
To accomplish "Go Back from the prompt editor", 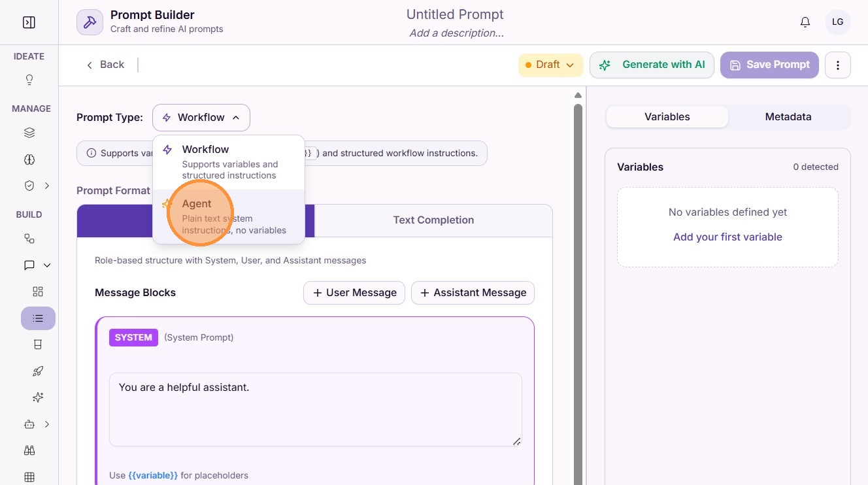I will (105, 65).
